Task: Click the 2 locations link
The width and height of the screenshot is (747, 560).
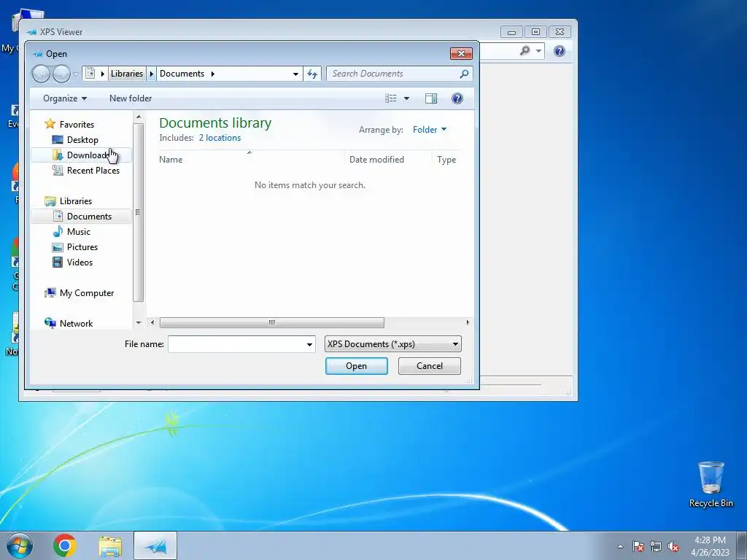Action: point(220,138)
